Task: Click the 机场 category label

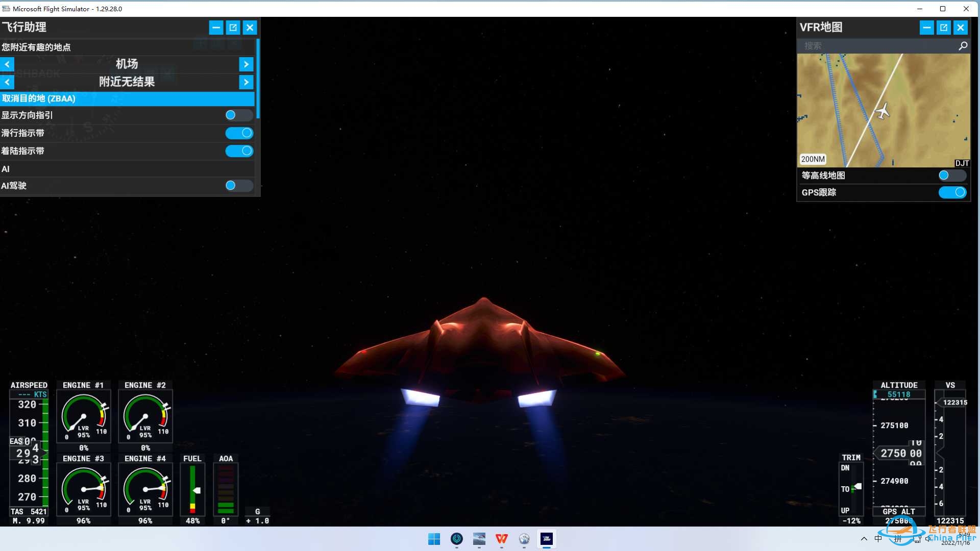Action: pyautogui.click(x=127, y=64)
